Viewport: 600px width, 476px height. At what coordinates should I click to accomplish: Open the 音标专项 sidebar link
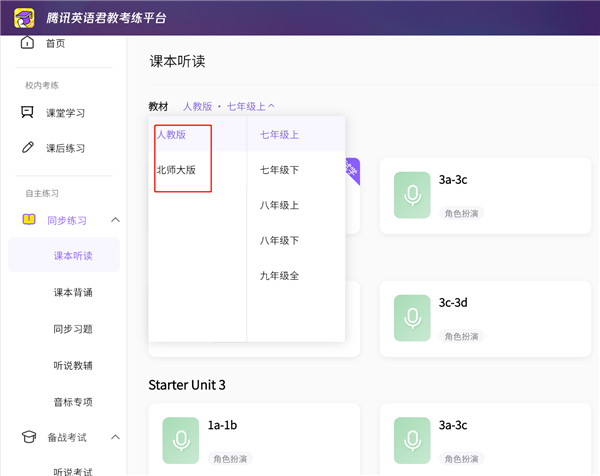[x=73, y=402]
